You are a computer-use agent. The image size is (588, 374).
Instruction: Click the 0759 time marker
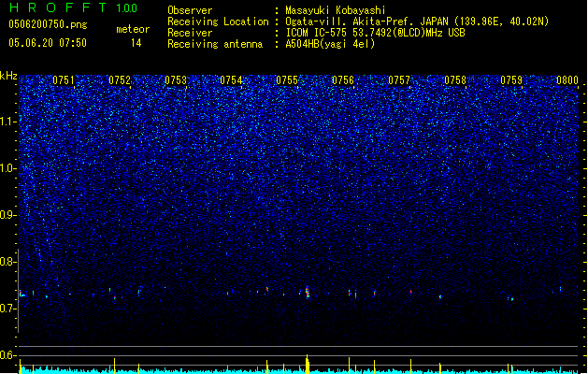tap(511, 80)
